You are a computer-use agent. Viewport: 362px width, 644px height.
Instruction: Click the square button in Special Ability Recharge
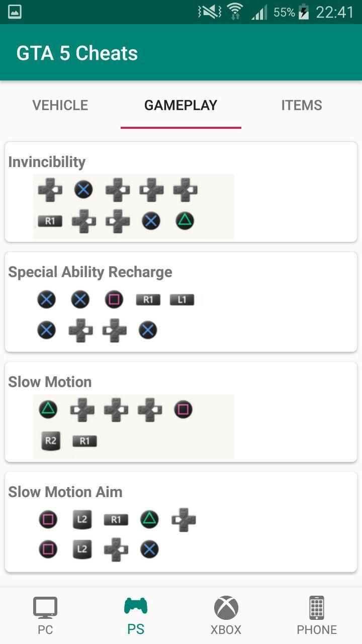114,300
